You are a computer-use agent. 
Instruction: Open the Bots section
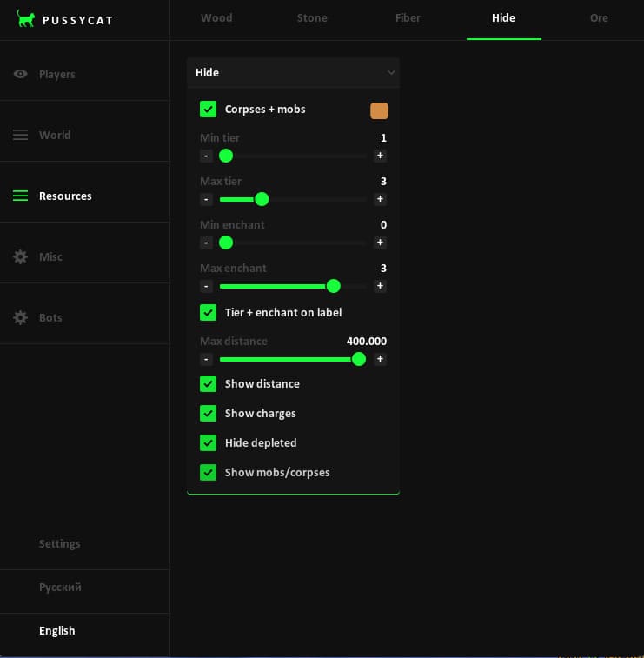[85, 317]
